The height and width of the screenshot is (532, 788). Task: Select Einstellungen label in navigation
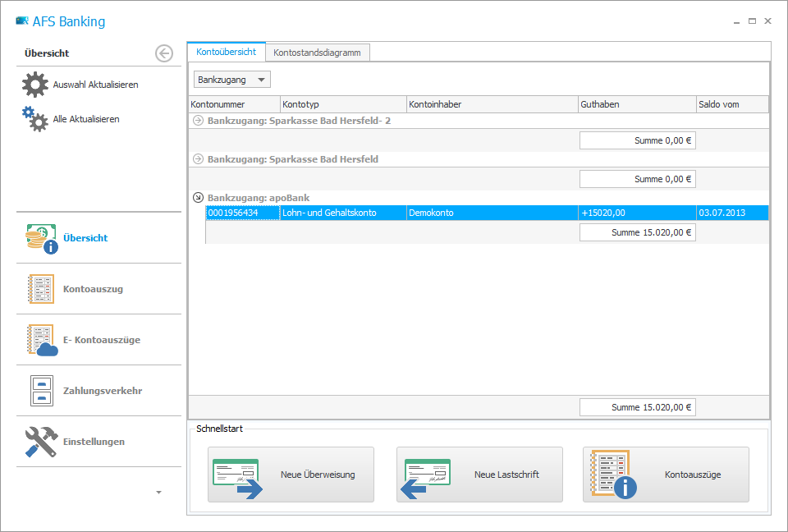coord(94,442)
